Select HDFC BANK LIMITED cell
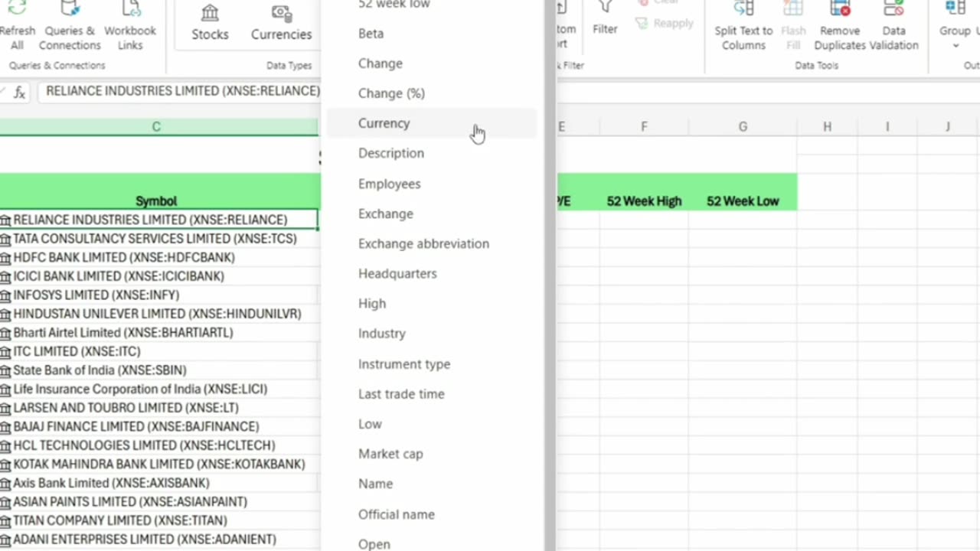 point(158,257)
